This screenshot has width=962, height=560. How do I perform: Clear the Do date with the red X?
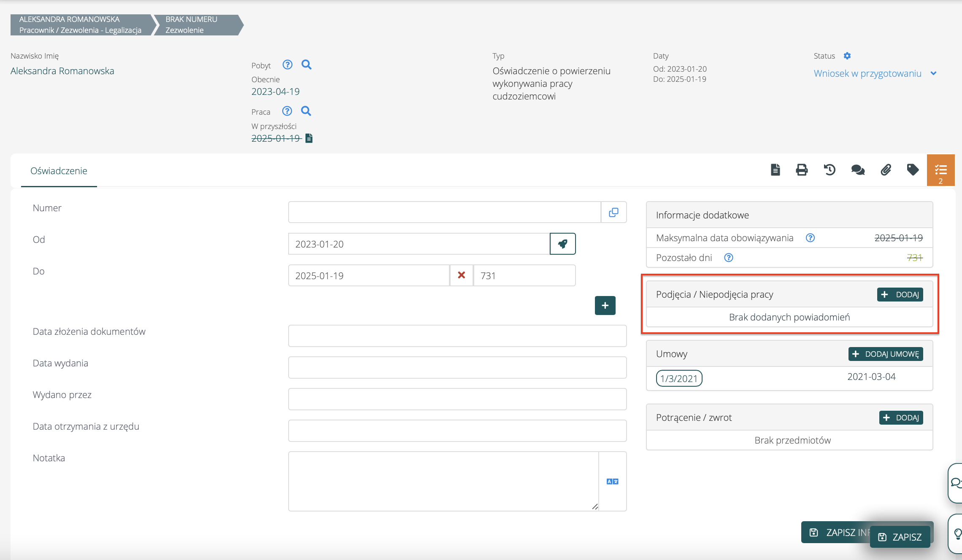[x=461, y=275]
